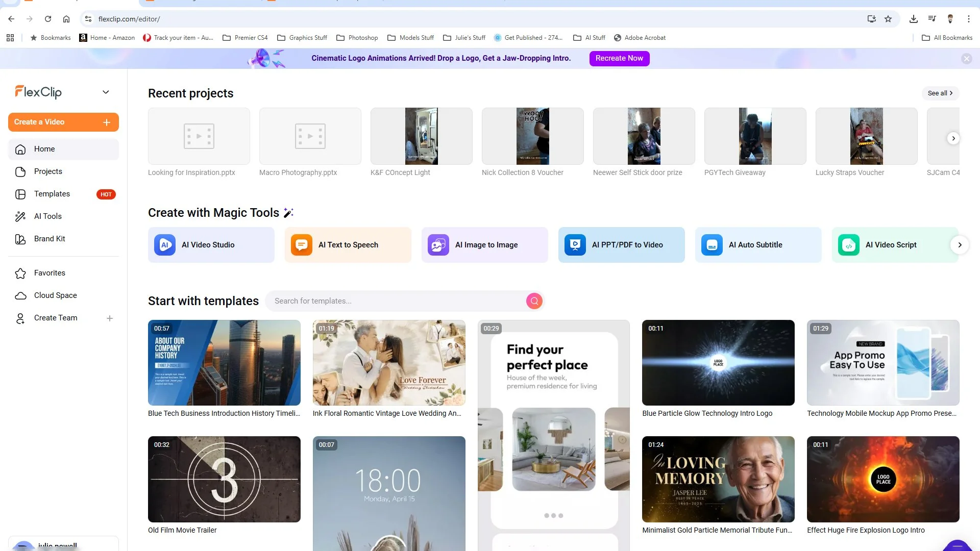Viewport: 980px width, 551px height.
Task: Open the Brand Kit panel
Action: click(x=50, y=238)
